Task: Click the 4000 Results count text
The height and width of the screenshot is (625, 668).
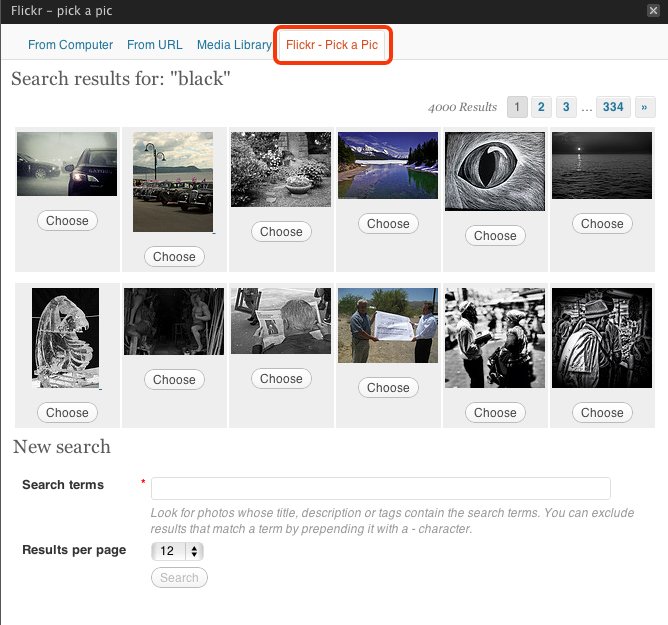Action: [x=462, y=107]
